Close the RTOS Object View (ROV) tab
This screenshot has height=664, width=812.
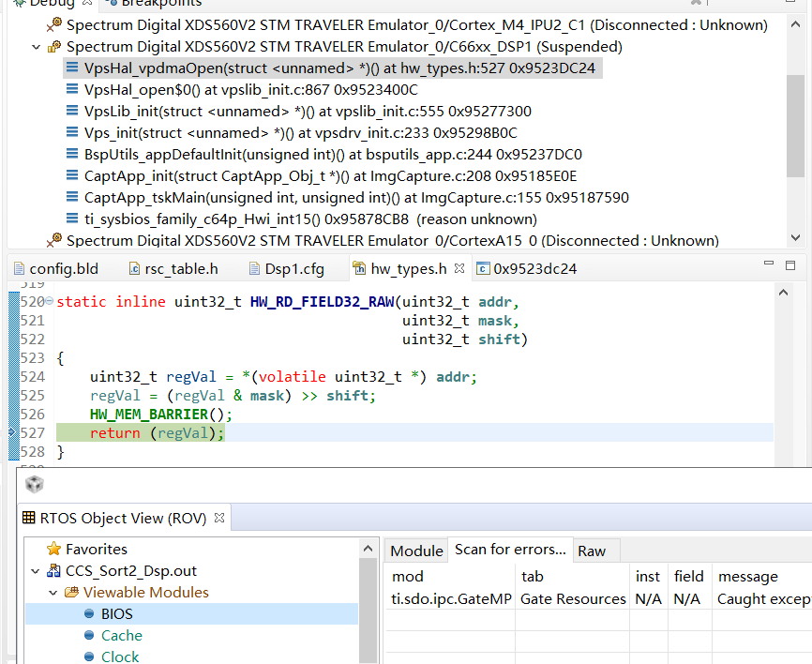(219, 518)
